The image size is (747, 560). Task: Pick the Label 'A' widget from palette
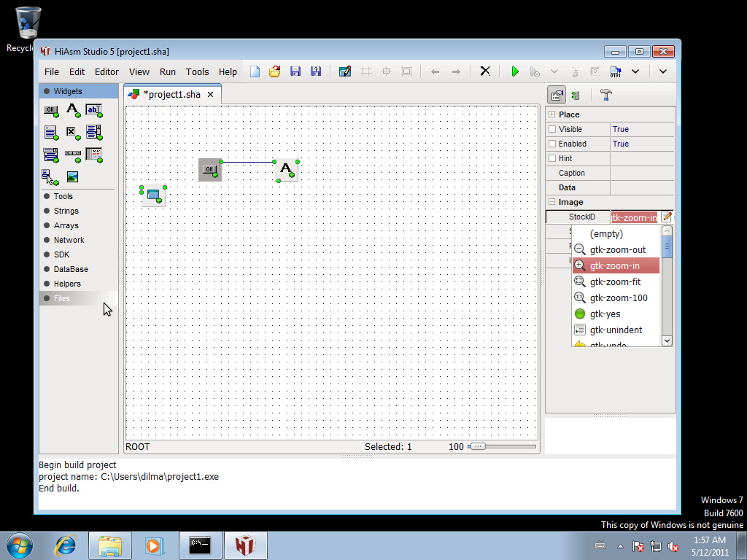[x=72, y=111]
